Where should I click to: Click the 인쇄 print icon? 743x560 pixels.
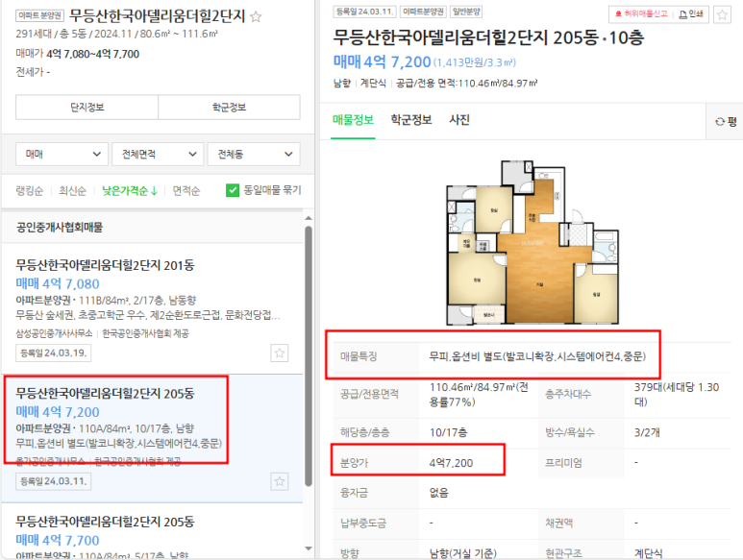click(691, 14)
